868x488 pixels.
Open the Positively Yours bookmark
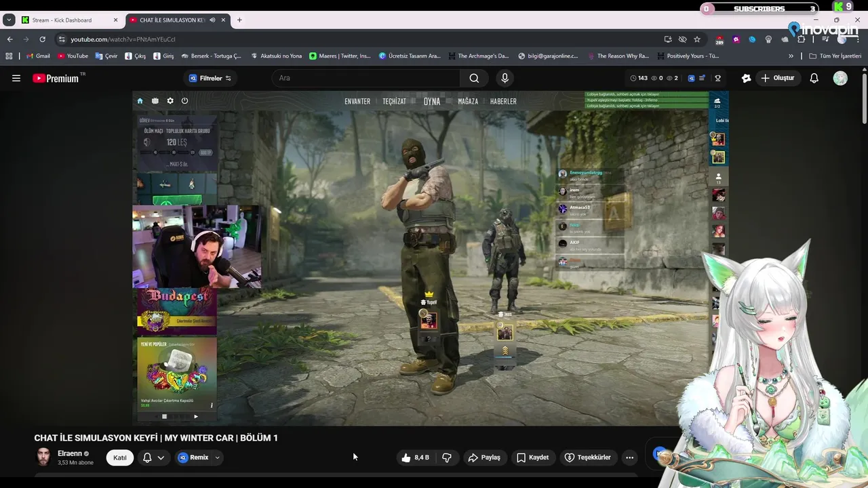[687, 56]
